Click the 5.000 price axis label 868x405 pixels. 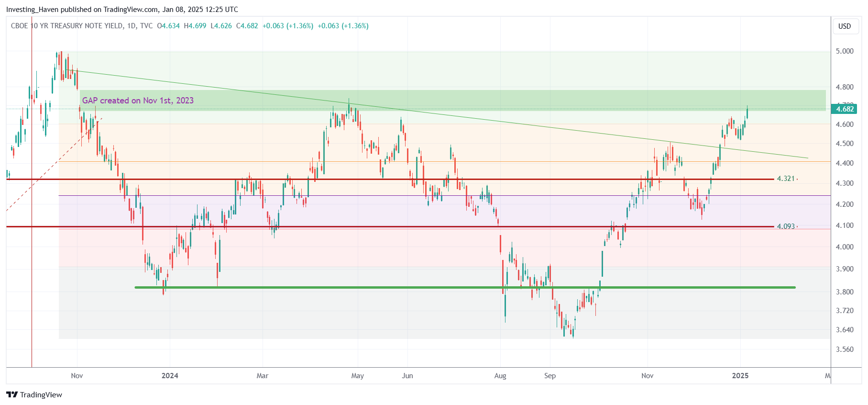(845, 51)
